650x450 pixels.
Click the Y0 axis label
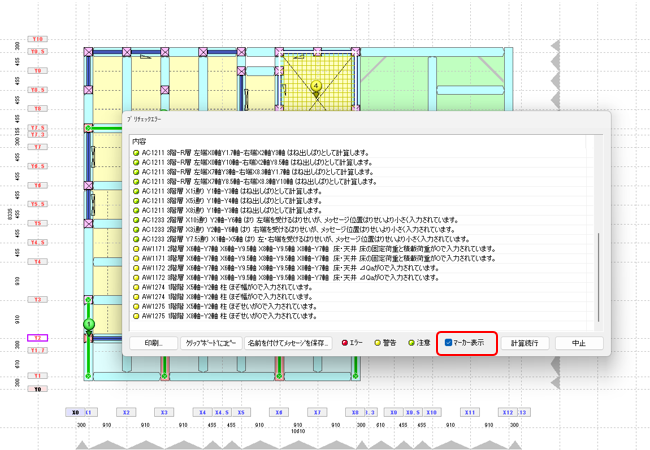pyautogui.click(x=38, y=389)
